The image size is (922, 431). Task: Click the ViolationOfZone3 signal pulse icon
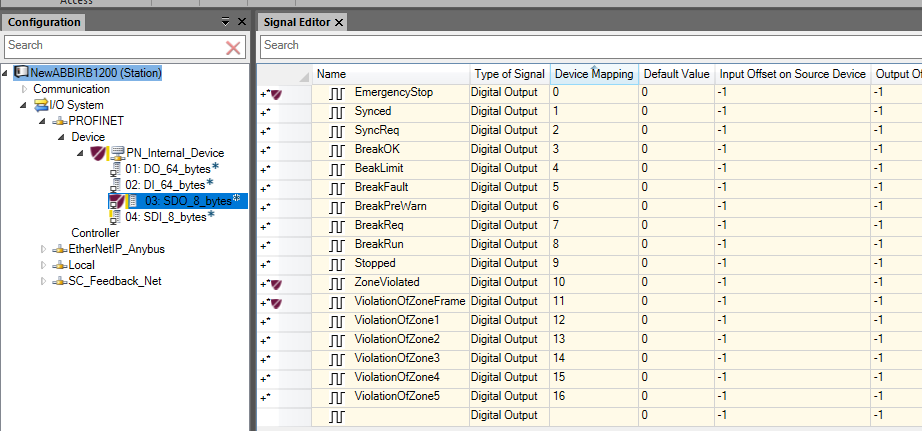(336, 359)
